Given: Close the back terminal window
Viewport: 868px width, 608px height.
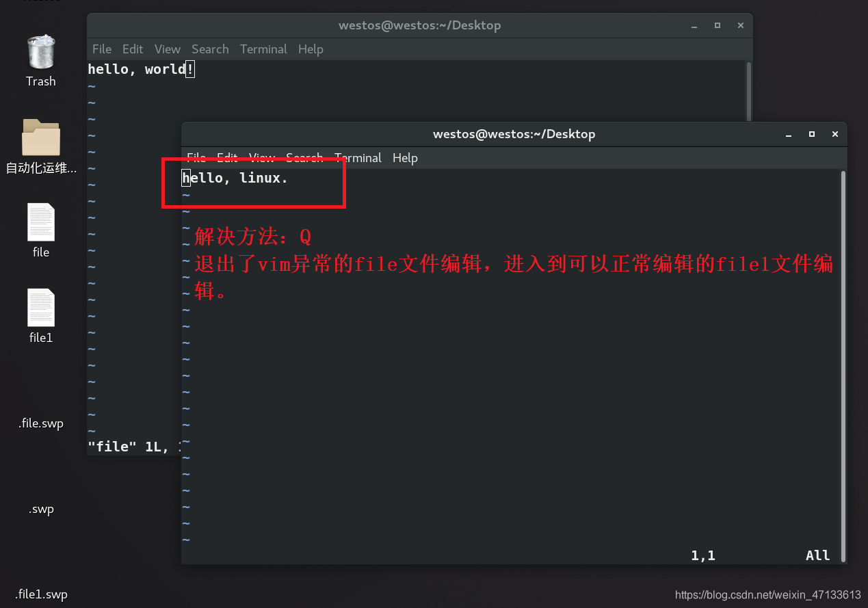Looking at the screenshot, I should 740,25.
